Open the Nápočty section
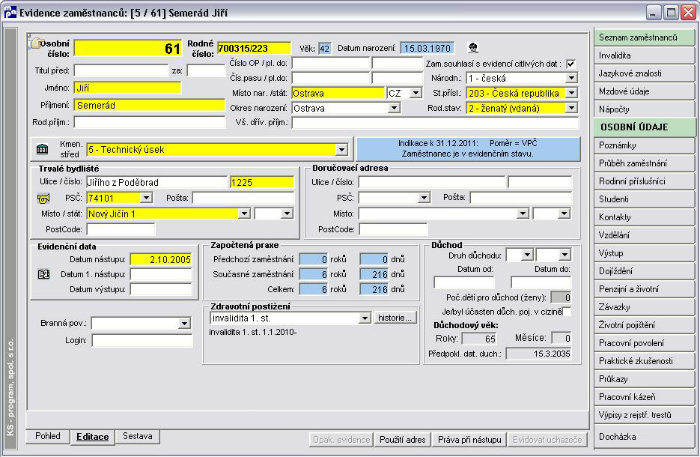Viewport: 700px width, 457px height. tap(644, 109)
